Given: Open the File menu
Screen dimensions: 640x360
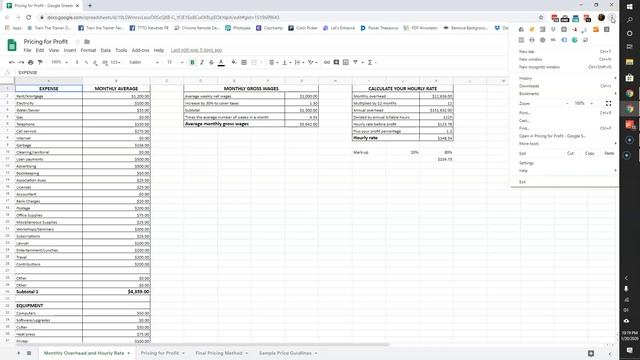Looking at the screenshot, I should (27, 50).
